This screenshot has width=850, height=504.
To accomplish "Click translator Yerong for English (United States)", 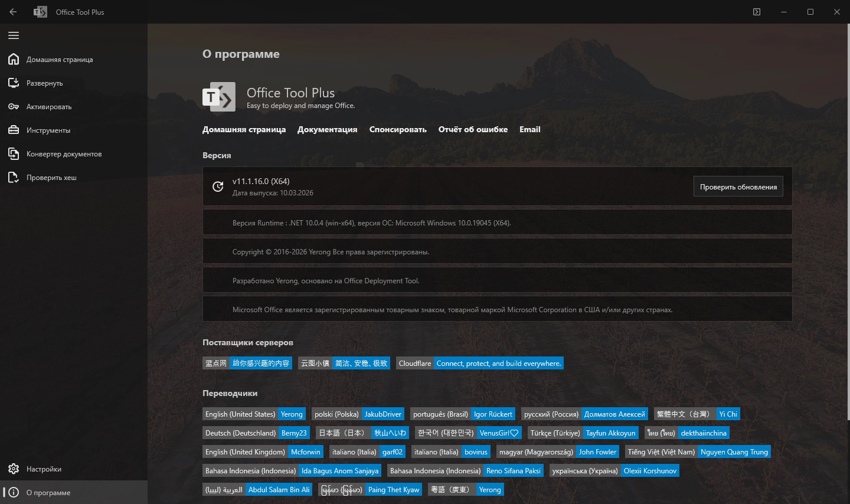I will coord(292,414).
